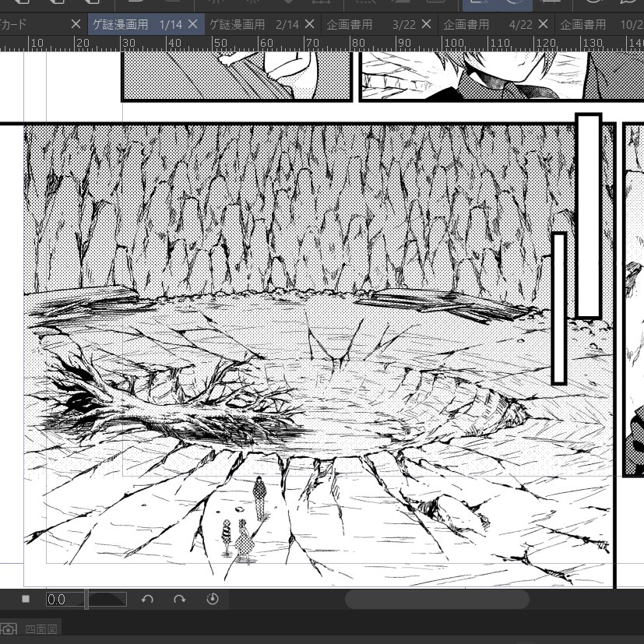Rotate the canvas left
The width and height of the screenshot is (644, 644).
point(147,600)
